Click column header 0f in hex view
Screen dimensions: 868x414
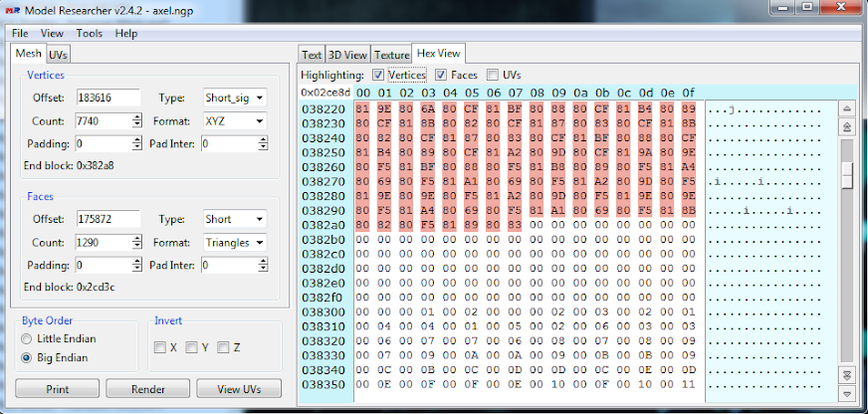pos(688,93)
